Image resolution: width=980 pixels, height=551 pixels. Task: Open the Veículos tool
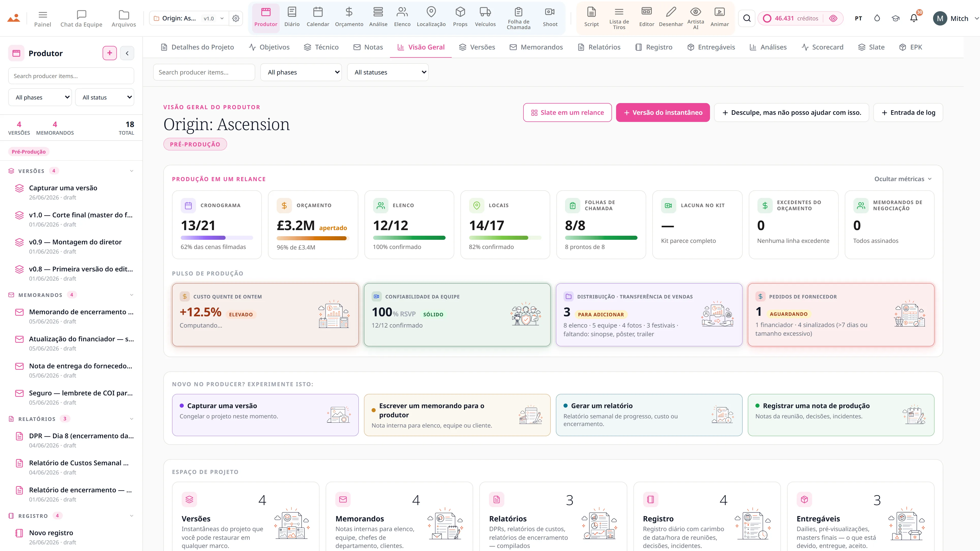click(x=485, y=18)
